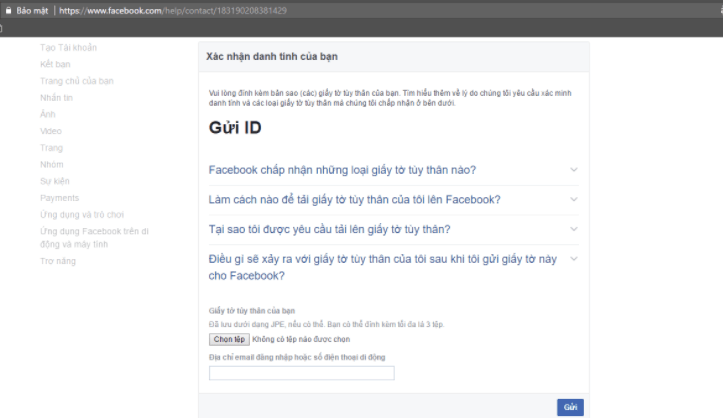Viewport: 723px width, 418px height.
Task: Click chevron beside why asked to upload question
Action: 574,229
